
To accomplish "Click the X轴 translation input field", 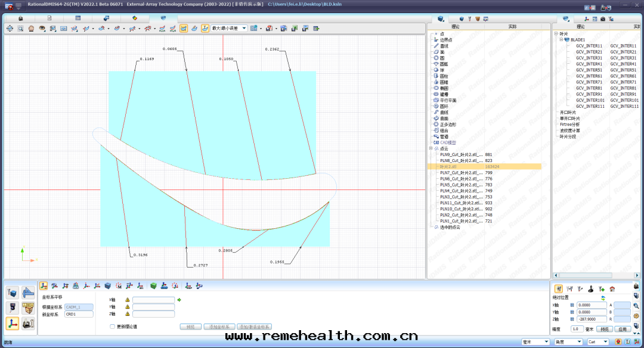I will coord(153,300).
